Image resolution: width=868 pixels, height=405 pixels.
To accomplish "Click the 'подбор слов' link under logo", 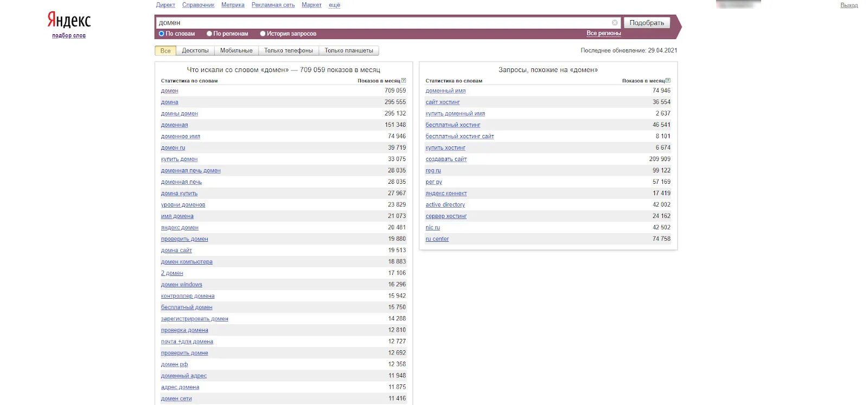I will [x=69, y=36].
